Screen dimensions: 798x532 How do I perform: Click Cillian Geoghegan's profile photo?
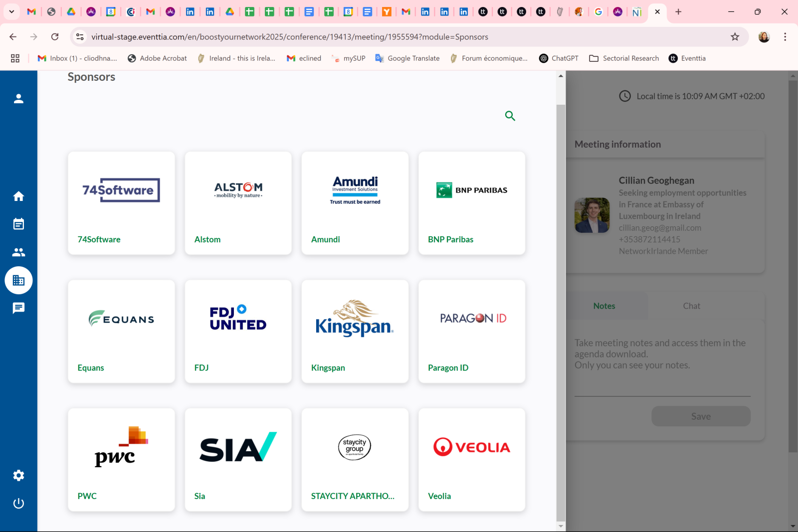click(592, 215)
